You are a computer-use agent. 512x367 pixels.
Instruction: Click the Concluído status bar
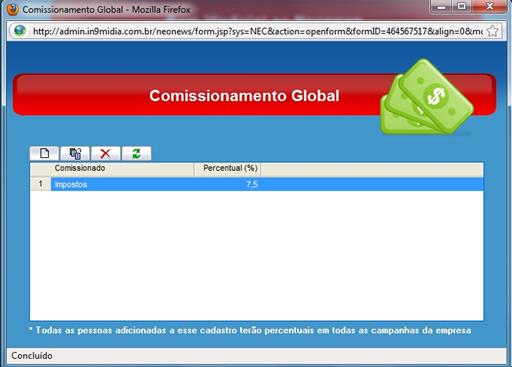pyautogui.click(x=256, y=356)
